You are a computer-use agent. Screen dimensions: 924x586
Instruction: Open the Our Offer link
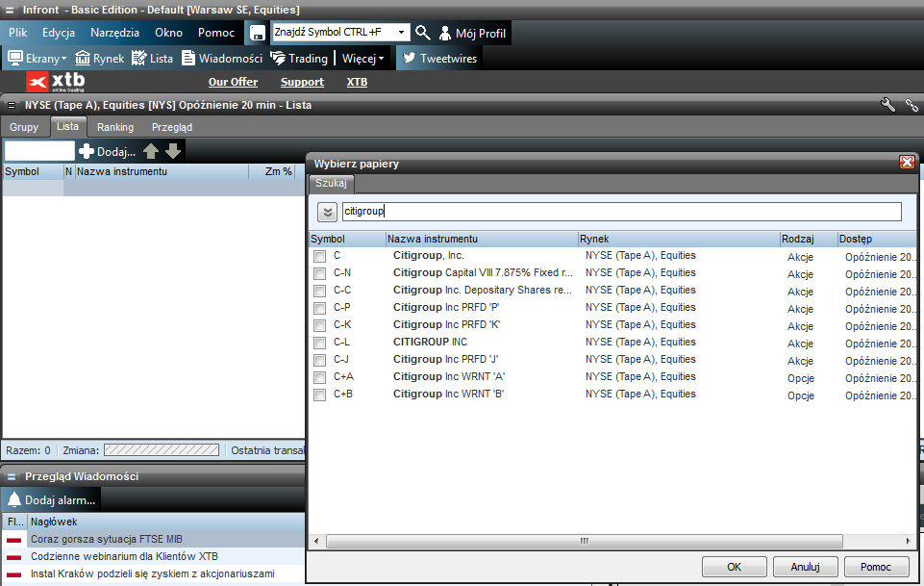[x=233, y=82]
